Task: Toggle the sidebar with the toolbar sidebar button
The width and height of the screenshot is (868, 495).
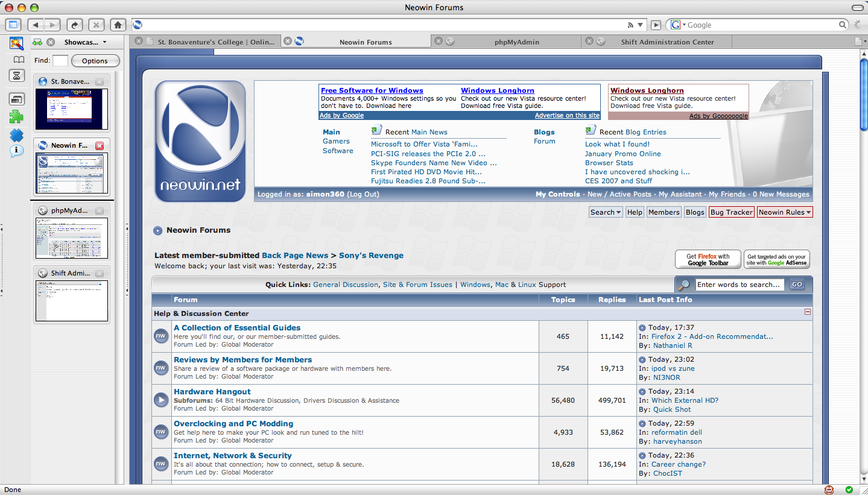Action: click(13, 25)
